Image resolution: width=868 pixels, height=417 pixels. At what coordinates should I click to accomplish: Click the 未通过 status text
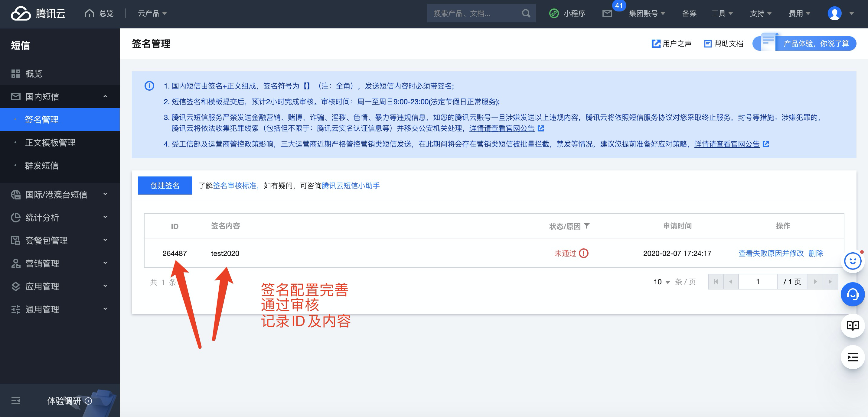[566, 254]
